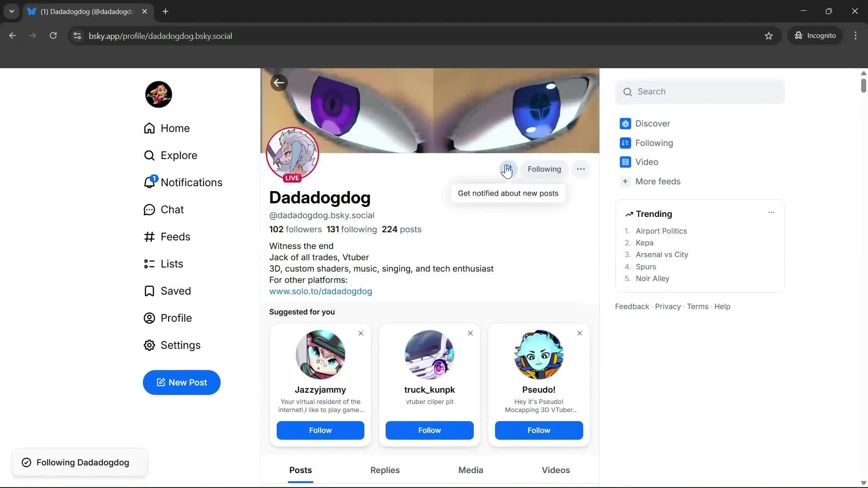Click inside the Search field
This screenshot has height=488, width=868.
700,91
